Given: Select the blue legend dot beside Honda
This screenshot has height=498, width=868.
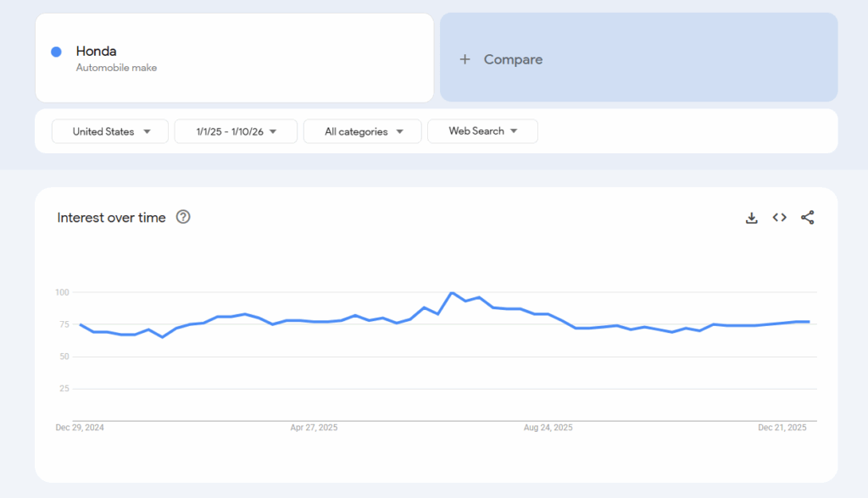Looking at the screenshot, I should click(55, 52).
